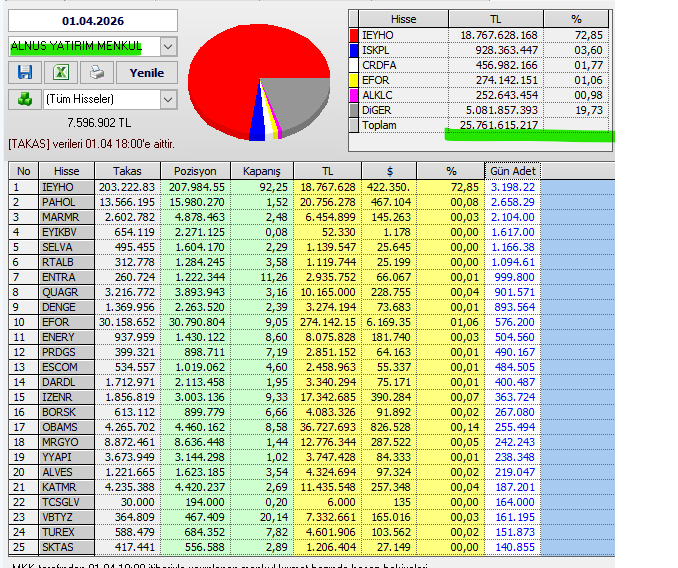Select IEYHO row in main table
Viewport: 678px width, 568px height.
click(311, 187)
